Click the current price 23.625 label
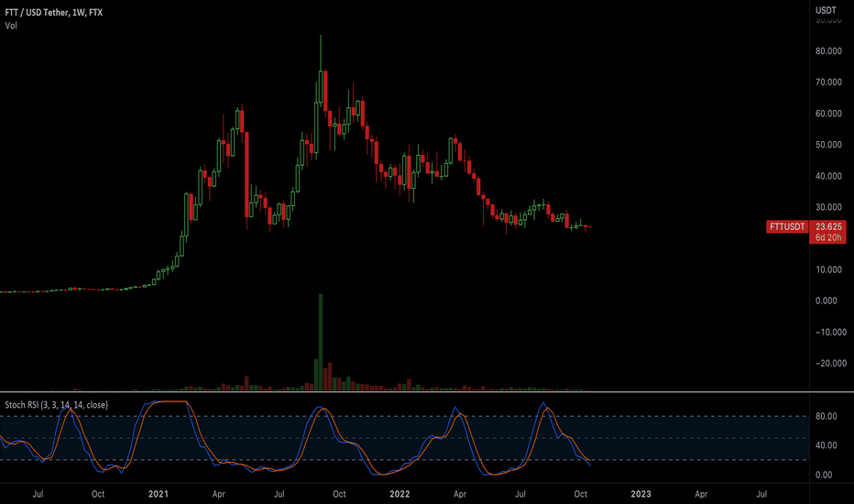The width and height of the screenshot is (854, 504). [x=827, y=226]
